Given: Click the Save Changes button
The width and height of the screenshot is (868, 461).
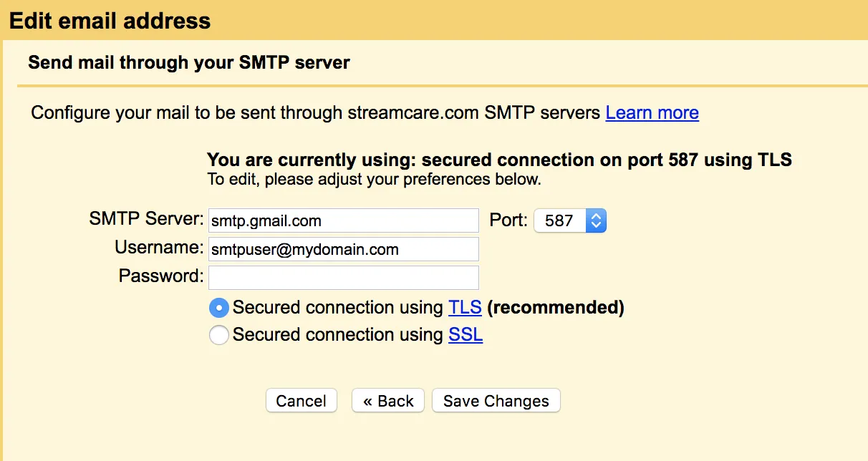Looking at the screenshot, I should click(496, 401).
